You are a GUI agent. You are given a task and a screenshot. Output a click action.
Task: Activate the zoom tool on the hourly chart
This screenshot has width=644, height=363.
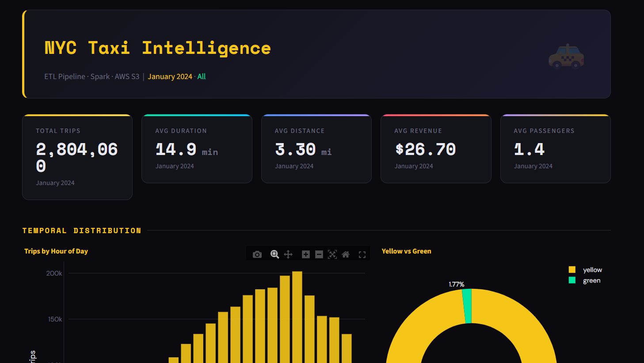(274, 254)
